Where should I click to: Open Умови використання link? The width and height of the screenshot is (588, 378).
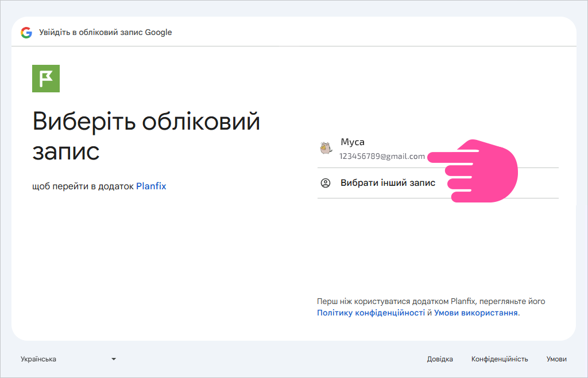pyautogui.click(x=476, y=313)
